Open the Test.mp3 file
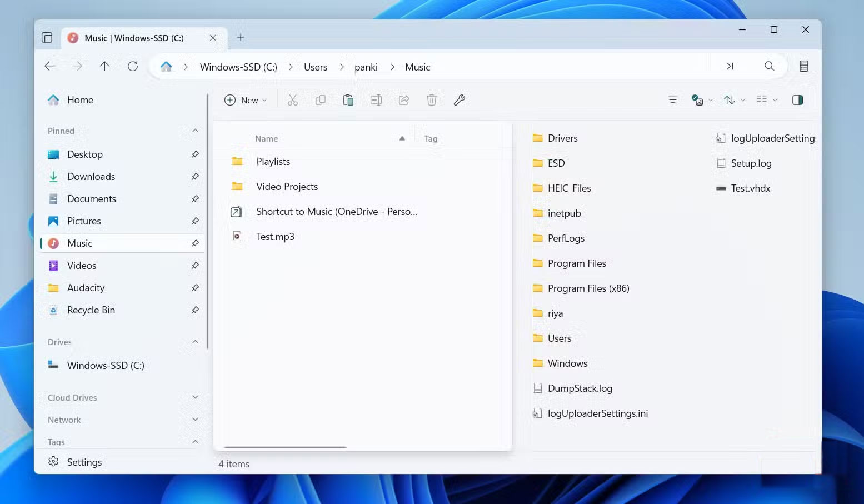Viewport: 864px width, 504px height. pyautogui.click(x=275, y=236)
